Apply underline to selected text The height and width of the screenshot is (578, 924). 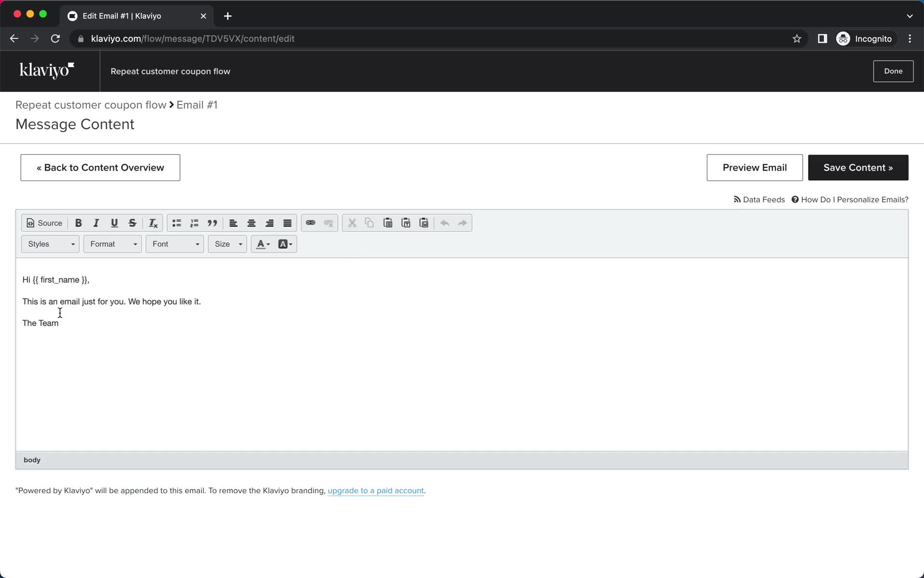pyautogui.click(x=114, y=223)
